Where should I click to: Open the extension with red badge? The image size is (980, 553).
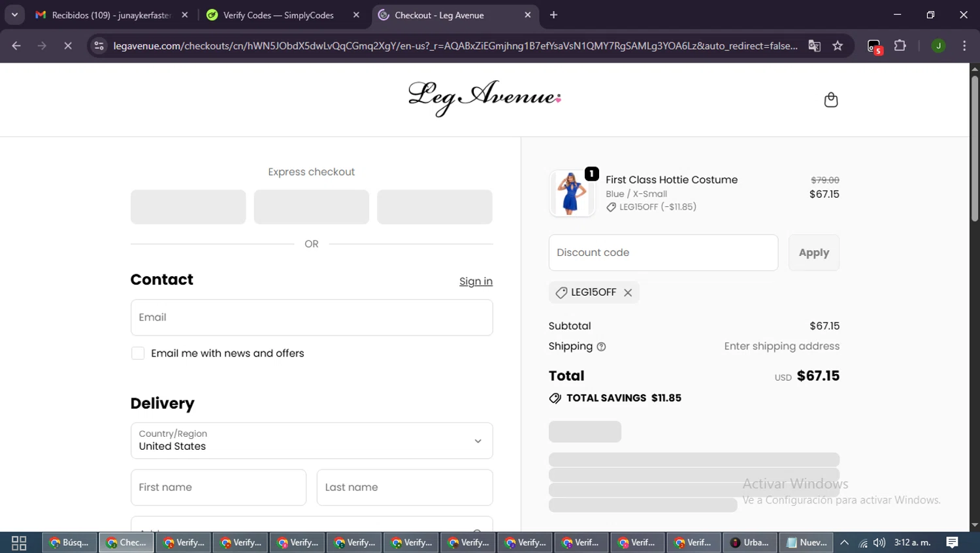point(875,46)
